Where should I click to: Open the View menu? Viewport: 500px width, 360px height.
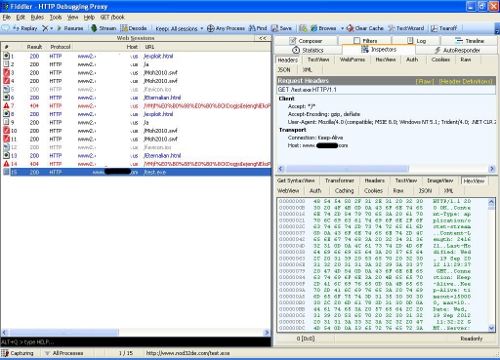pos(72,17)
